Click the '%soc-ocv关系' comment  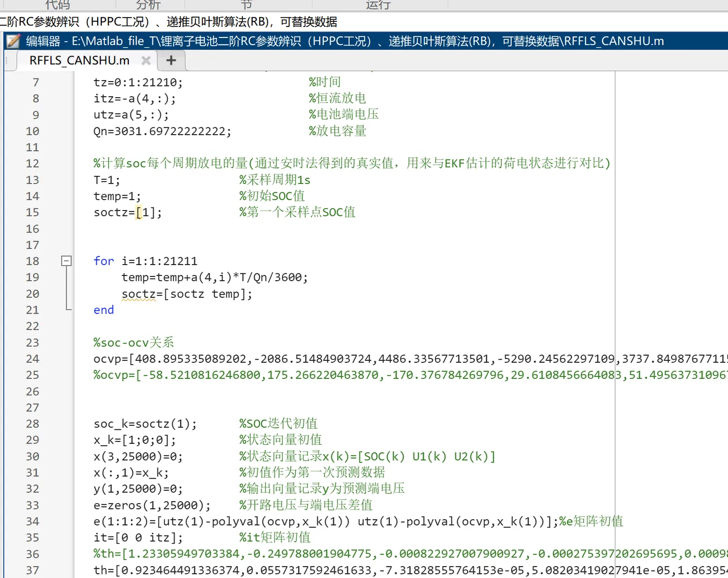[x=134, y=343]
